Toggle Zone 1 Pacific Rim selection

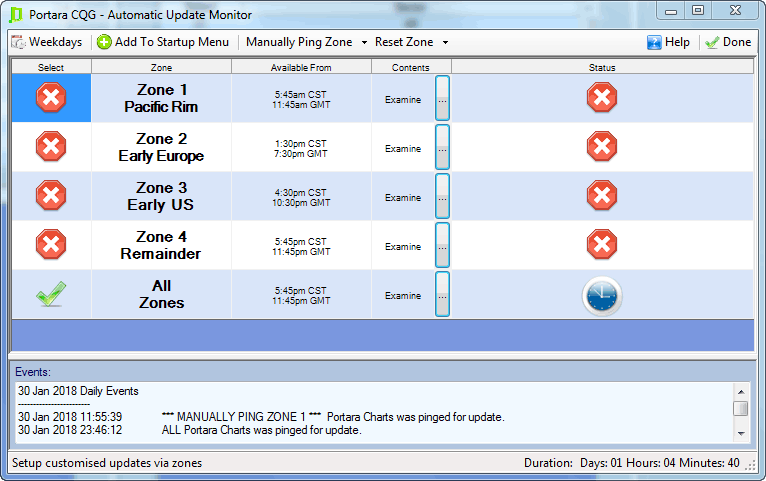(x=51, y=98)
